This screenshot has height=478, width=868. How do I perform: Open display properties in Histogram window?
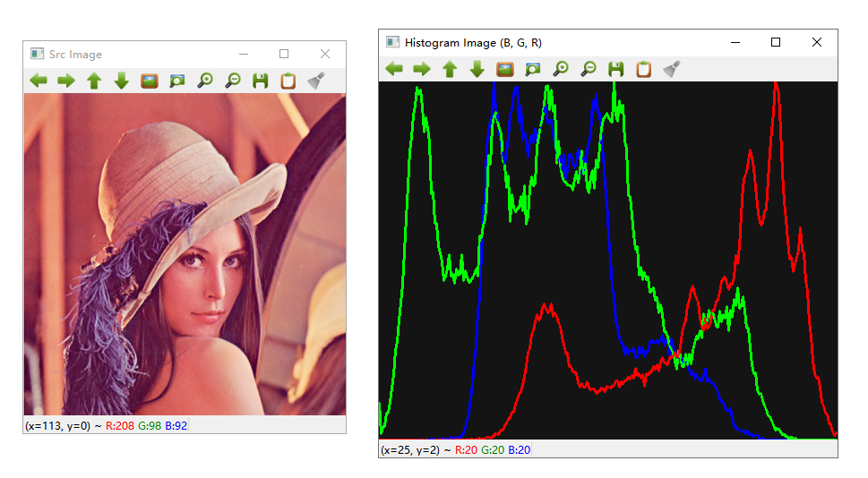tap(672, 69)
